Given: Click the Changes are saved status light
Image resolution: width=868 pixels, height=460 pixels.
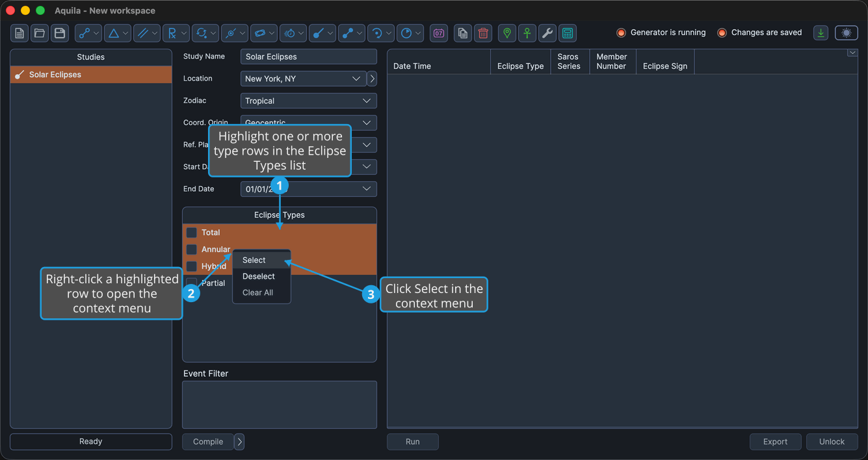Looking at the screenshot, I should tap(722, 32).
